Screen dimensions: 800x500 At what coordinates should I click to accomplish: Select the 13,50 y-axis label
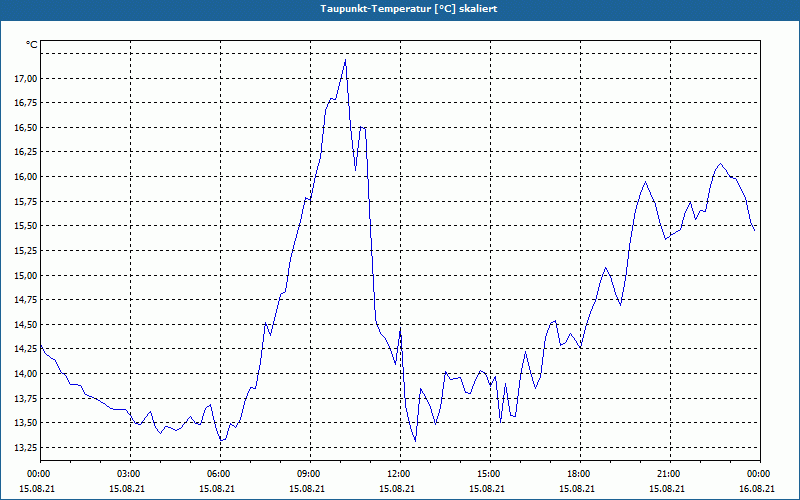coord(26,423)
